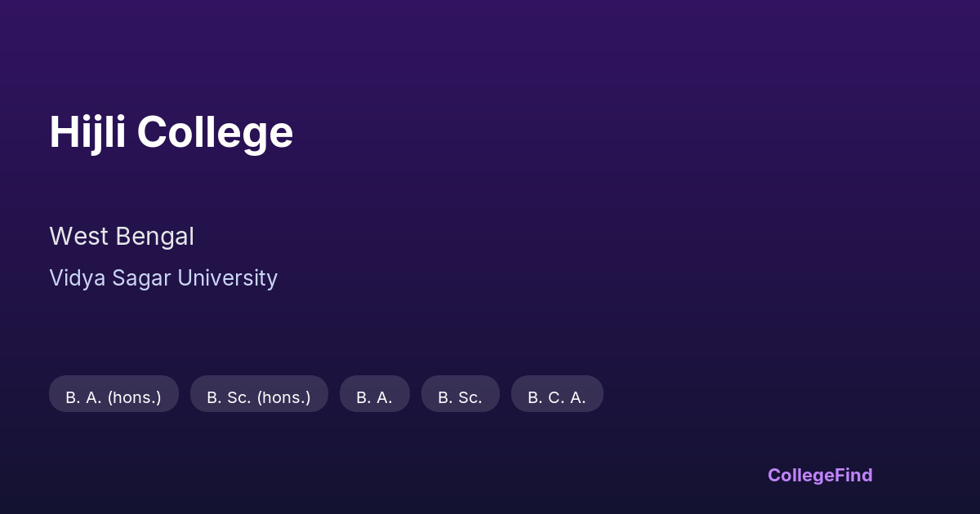Open the CollegeFind brand logo
The image size is (980, 514).
tap(820, 475)
